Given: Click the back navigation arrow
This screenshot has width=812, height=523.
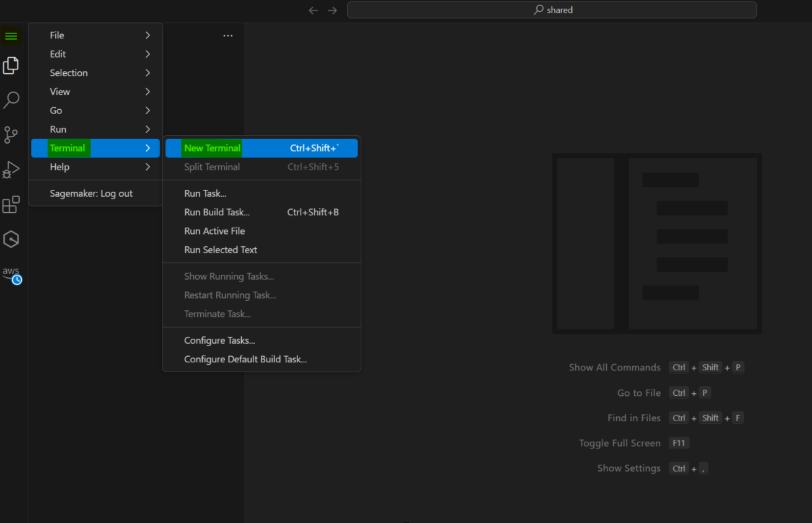Looking at the screenshot, I should (x=313, y=10).
